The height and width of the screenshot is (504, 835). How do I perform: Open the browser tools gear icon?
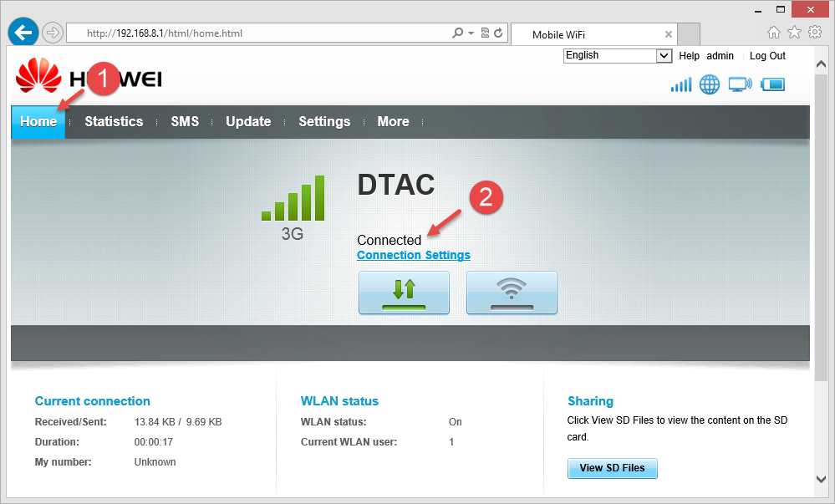[x=814, y=33]
